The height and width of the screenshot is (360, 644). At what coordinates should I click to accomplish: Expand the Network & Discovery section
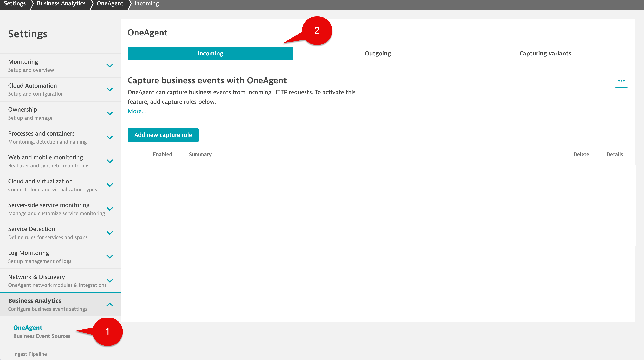click(110, 280)
